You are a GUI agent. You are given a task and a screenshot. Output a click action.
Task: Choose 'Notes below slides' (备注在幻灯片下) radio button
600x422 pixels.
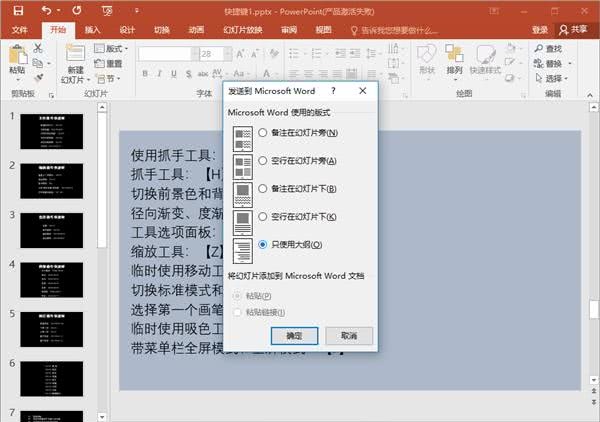tap(263, 188)
